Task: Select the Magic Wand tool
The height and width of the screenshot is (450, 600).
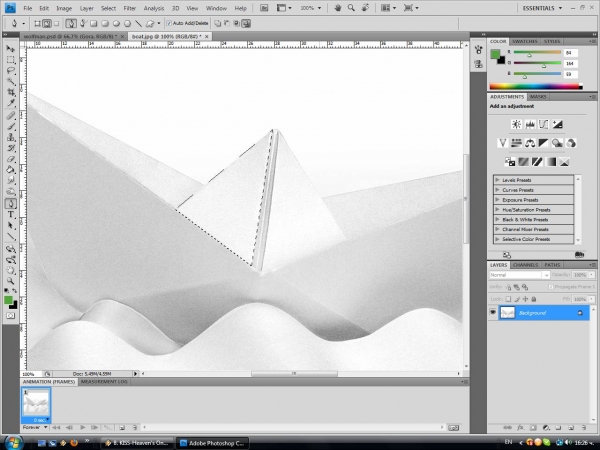Action: [x=10, y=82]
